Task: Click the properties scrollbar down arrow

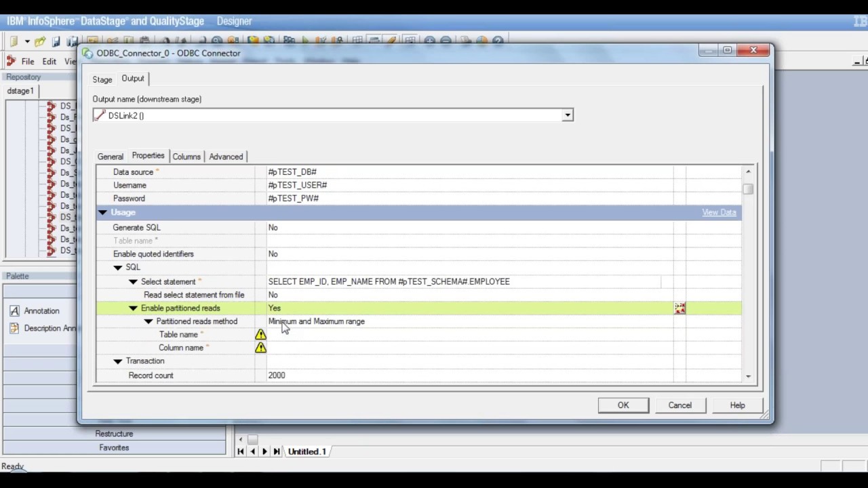Action: click(x=748, y=376)
